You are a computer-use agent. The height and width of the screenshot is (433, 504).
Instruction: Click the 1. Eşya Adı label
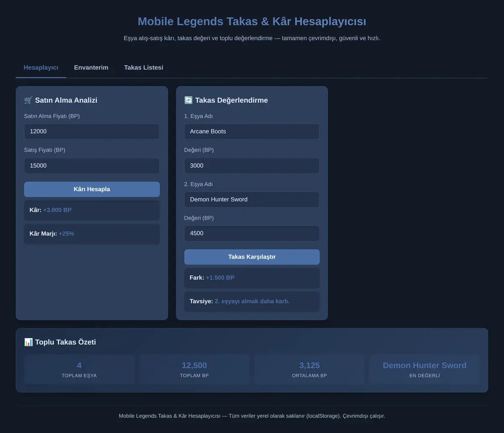point(198,116)
